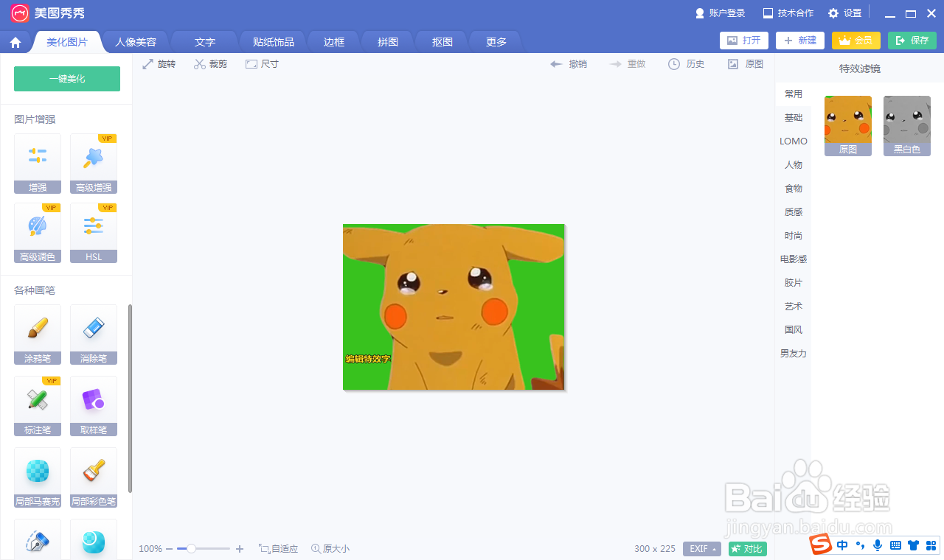Screen dimensions: 944x560
Task: Switch to 人像美容 tab
Action: 136,42
